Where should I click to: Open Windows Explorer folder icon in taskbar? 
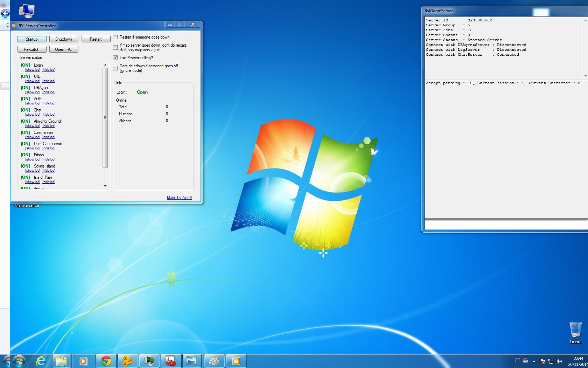point(61,361)
